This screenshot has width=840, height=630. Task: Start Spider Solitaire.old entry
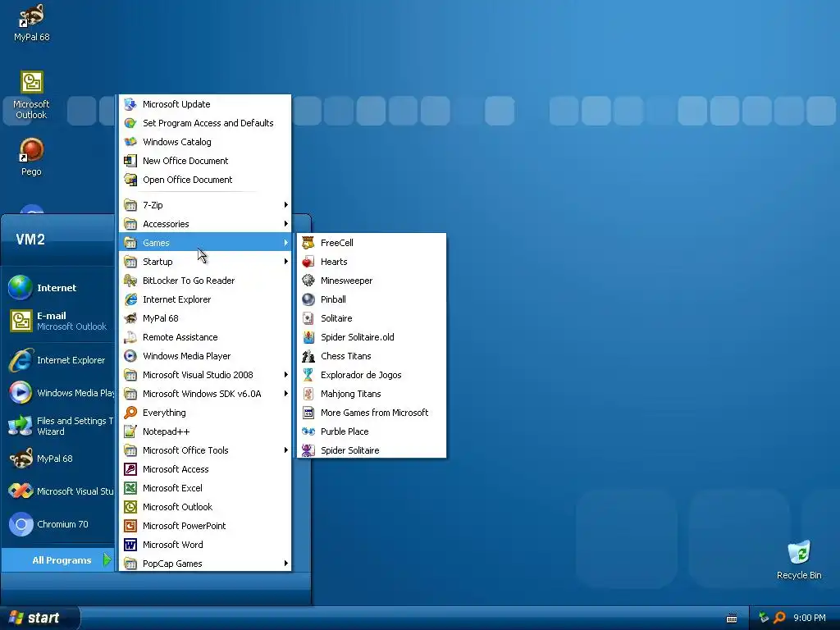pos(372,337)
